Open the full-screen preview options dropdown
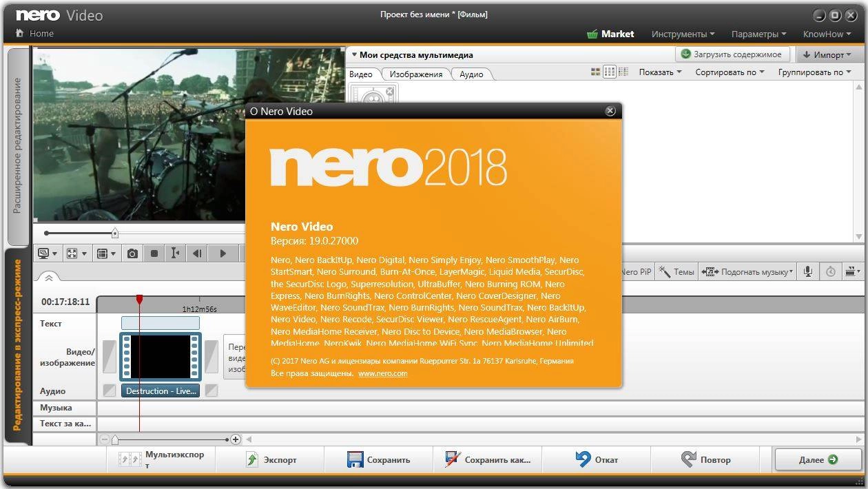868x489 pixels. 76,253
